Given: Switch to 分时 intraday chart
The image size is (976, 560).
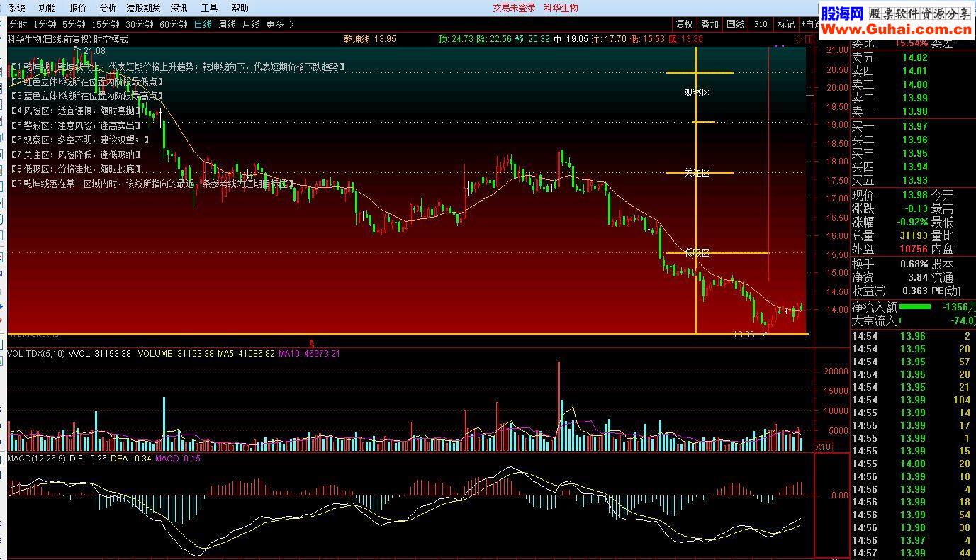Looking at the screenshot, I should [x=18, y=24].
